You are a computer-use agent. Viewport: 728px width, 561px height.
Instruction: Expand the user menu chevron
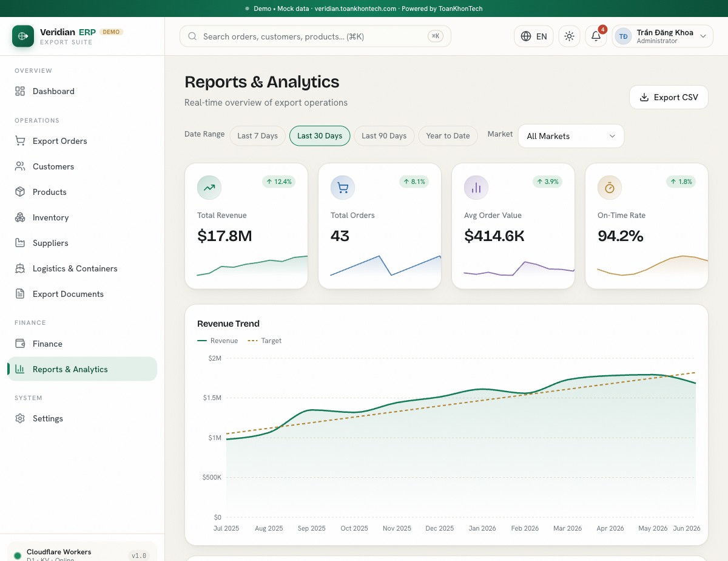(x=703, y=36)
